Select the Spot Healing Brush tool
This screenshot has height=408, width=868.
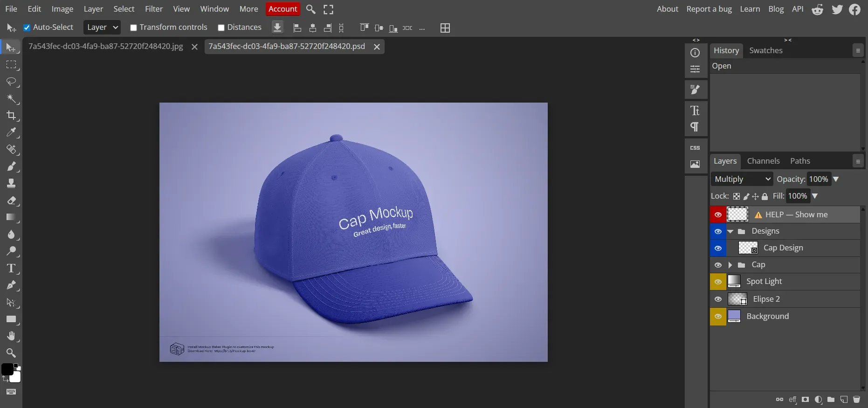pyautogui.click(x=11, y=149)
